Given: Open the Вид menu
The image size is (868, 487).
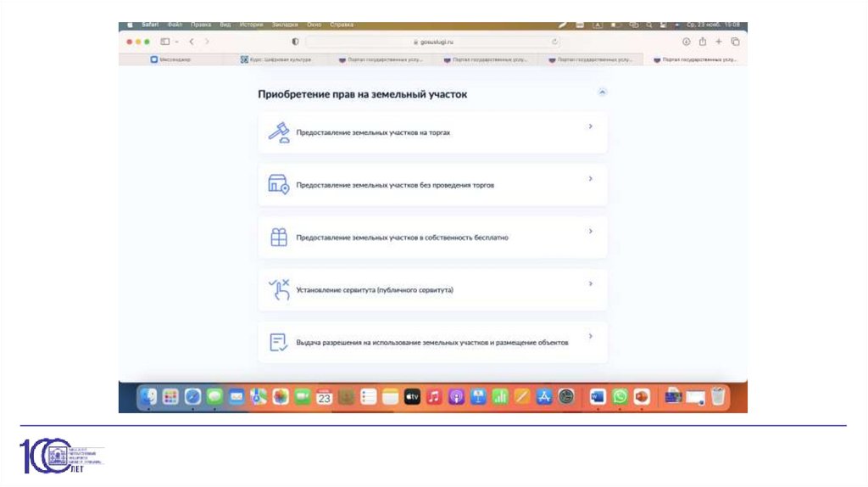Looking at the screenshot, I should coord(225,25).
